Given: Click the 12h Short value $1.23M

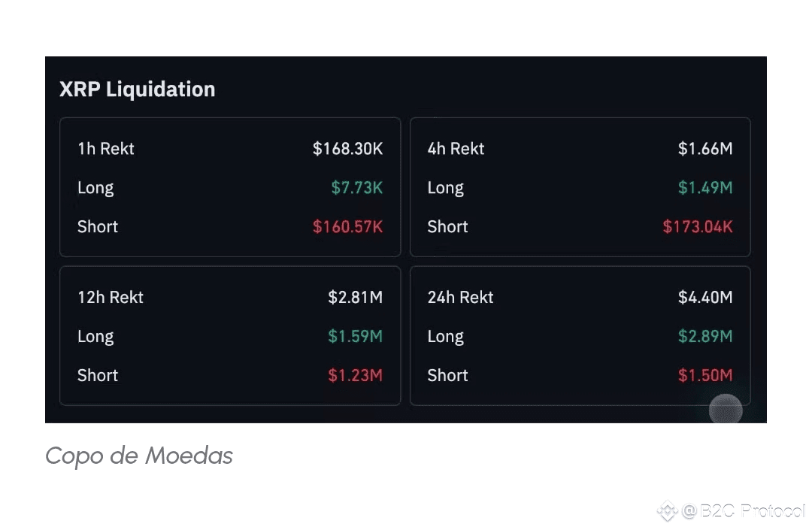Looking at the screenshot, I should (355, 376).
